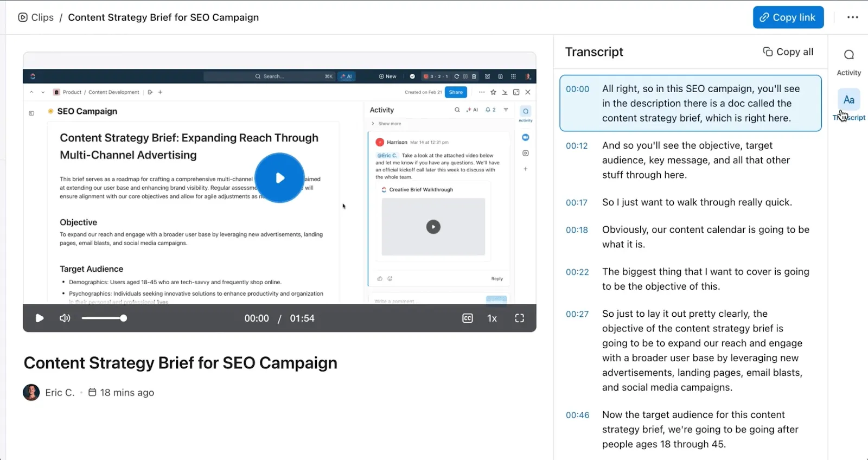The image size is (868, 460).
Task: Enter fullscreen mode for the clip
Action: (x=520, y=318)
